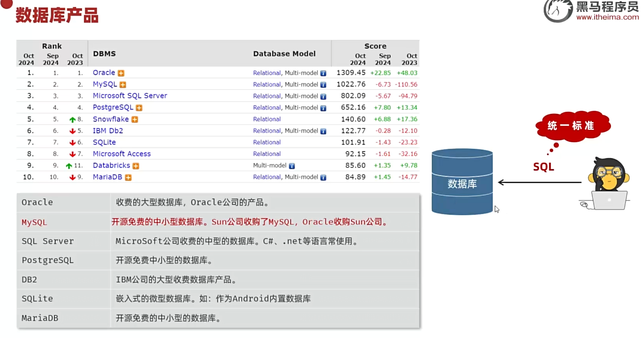Click the plus icon beside Databricks
Image resolution: width=644 pixels, height=338 pixels.
[136, 166]
